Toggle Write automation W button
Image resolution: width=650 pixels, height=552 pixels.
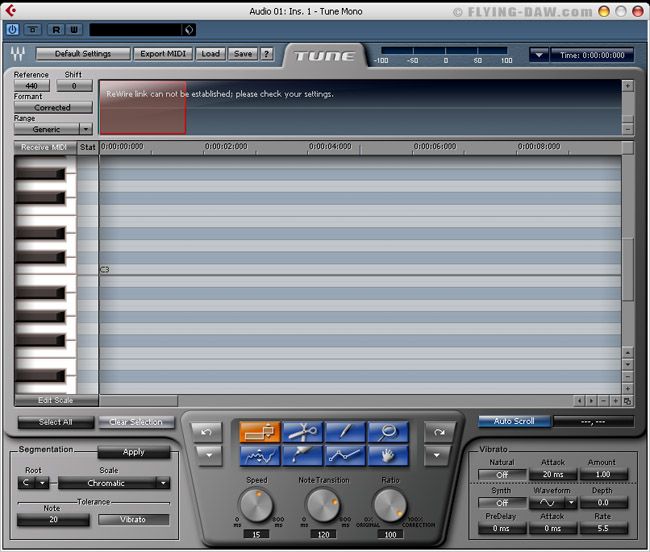74,29
